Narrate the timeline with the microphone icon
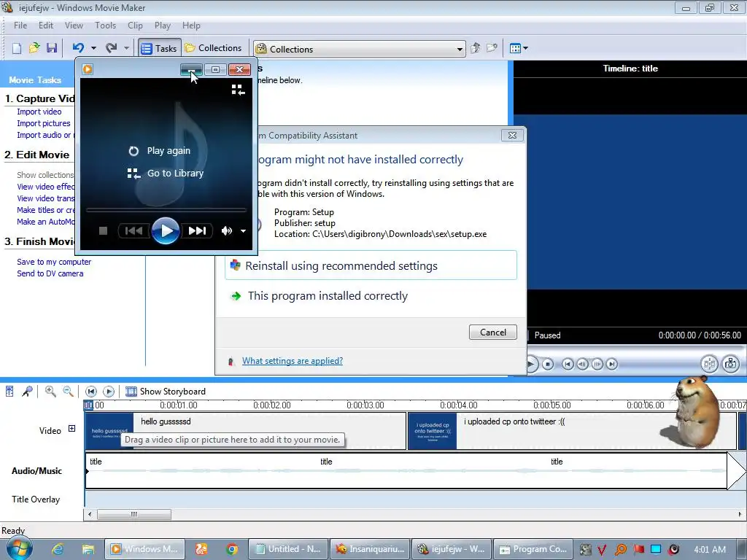 (x=27, y=392)
